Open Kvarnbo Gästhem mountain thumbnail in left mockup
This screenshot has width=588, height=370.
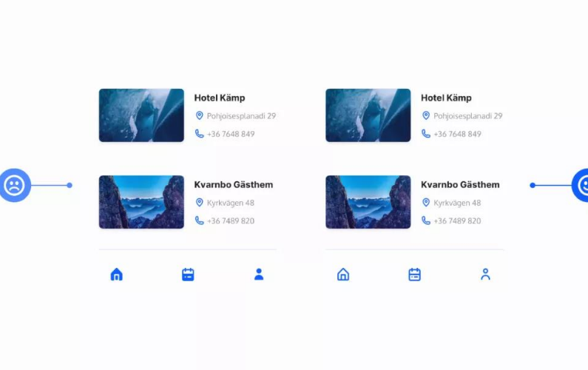[141, 202]
